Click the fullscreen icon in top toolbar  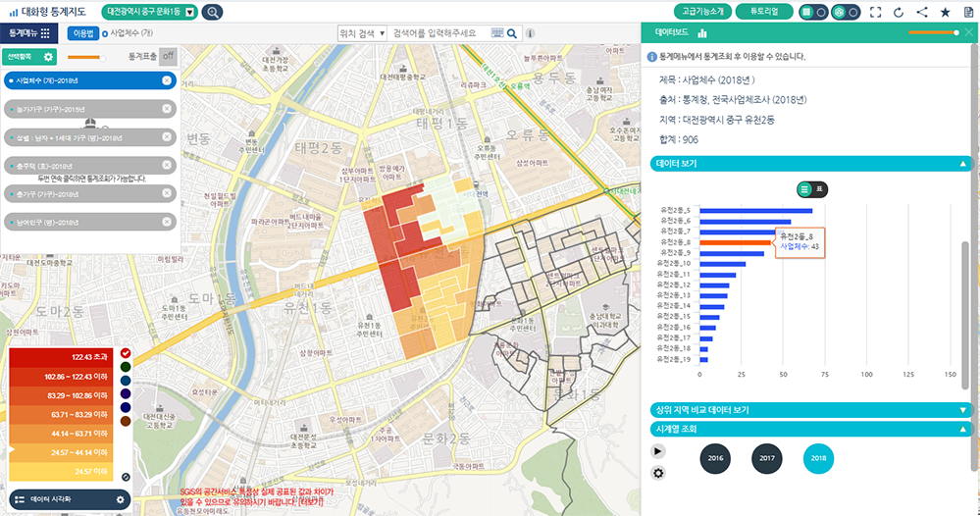(875, 12)
